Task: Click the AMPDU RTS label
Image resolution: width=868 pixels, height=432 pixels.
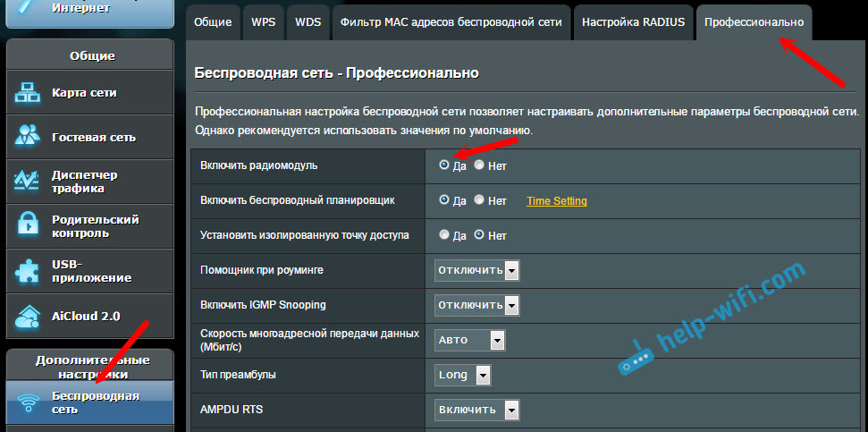Action: [x=232, y=410]
